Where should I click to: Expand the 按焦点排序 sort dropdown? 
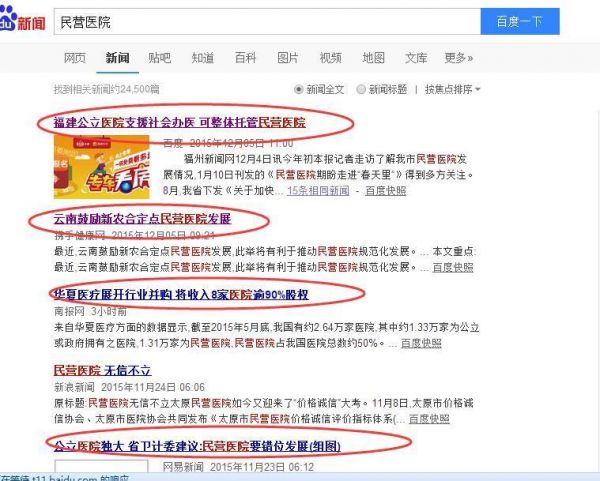(x=452, y=90)
